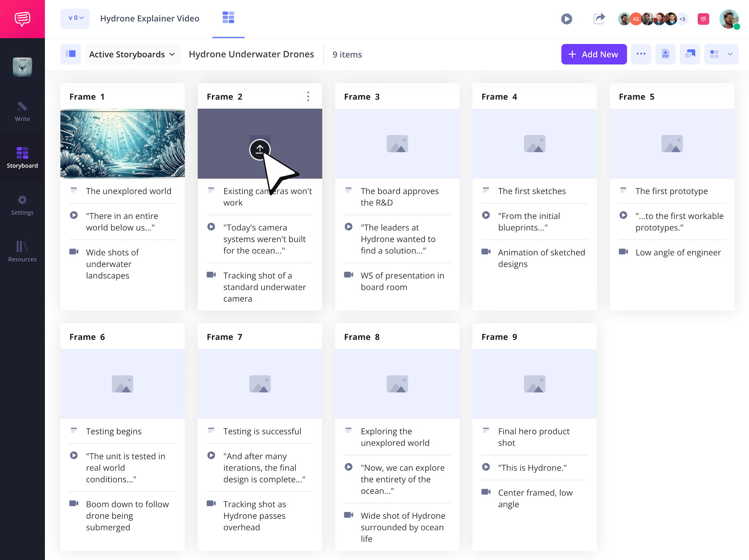Click the StoryboardThat logo

click(x=22, y=19)
